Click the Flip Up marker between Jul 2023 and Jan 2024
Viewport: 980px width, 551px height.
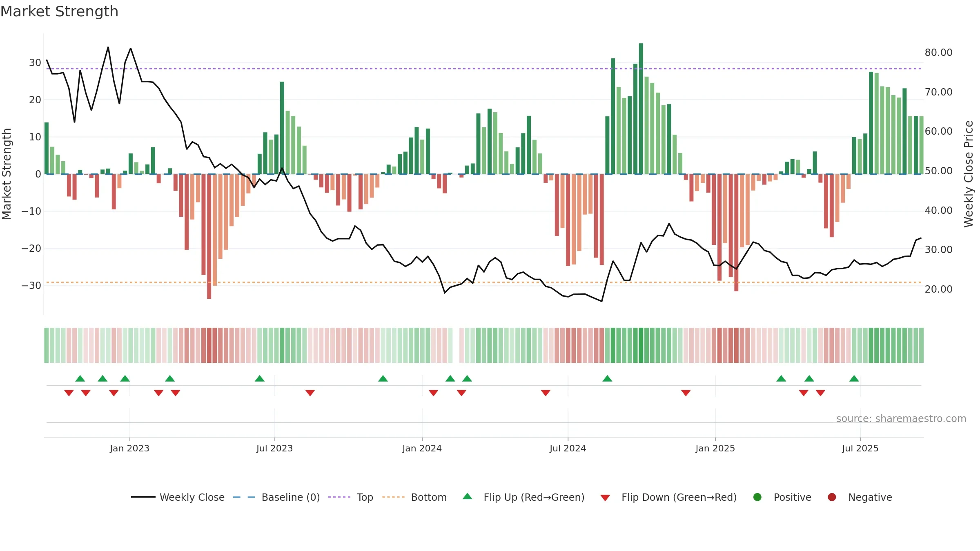tap(383, 378)
